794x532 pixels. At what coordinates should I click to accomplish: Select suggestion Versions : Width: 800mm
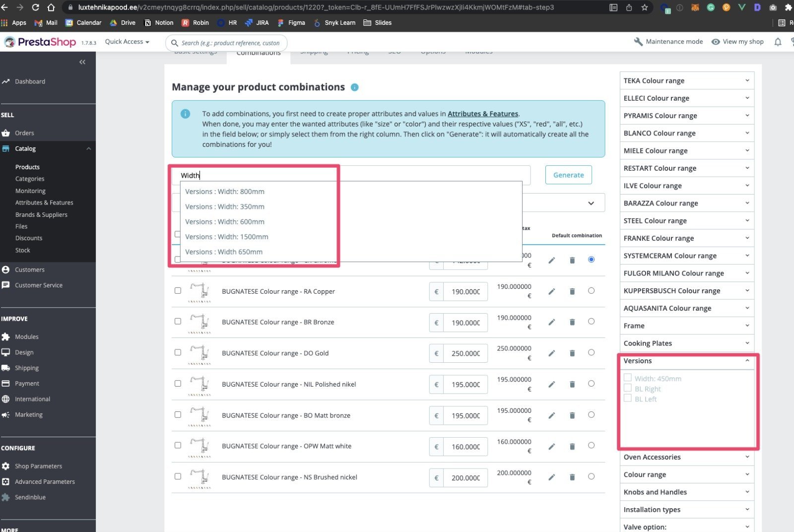pyautogui.click(x=225, y=192)
